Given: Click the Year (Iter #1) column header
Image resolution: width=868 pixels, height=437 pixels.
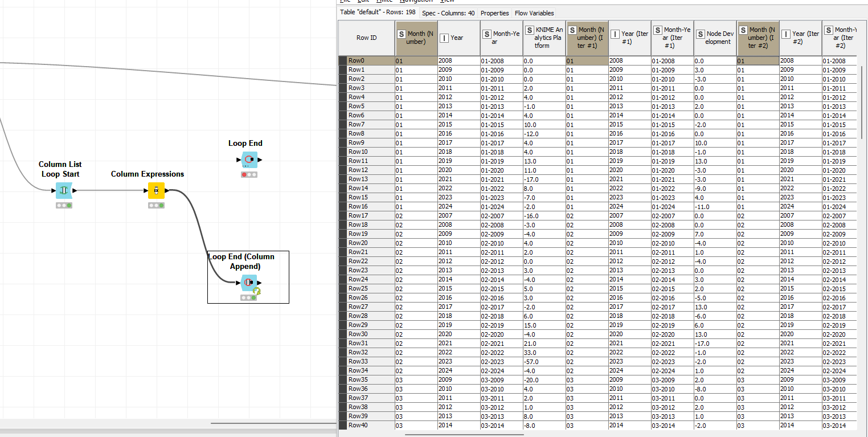Looking at the screenshot, I should click(630, 38).
